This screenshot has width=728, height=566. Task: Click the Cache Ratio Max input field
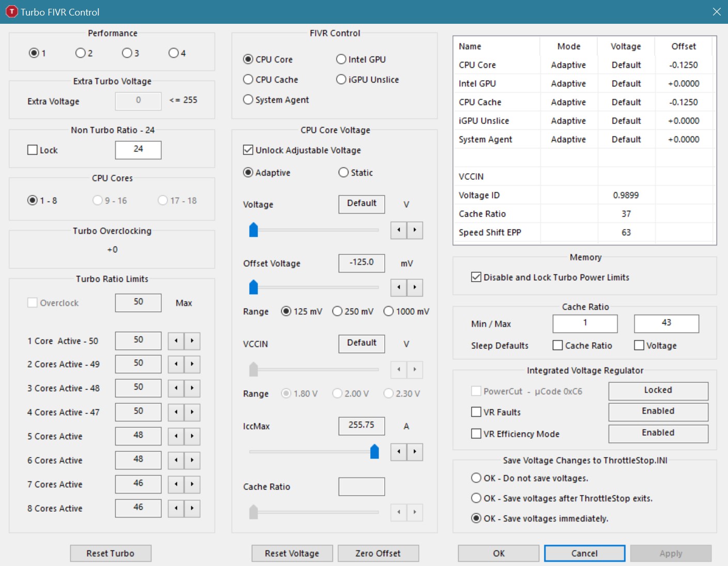[x=666, y=323]
